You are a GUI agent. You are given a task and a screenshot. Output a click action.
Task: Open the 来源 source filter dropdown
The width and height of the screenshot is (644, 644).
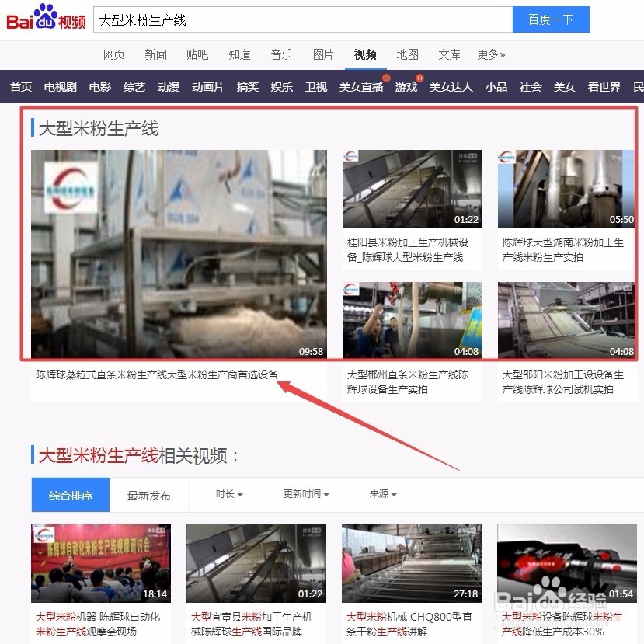(x=382, y=495)
